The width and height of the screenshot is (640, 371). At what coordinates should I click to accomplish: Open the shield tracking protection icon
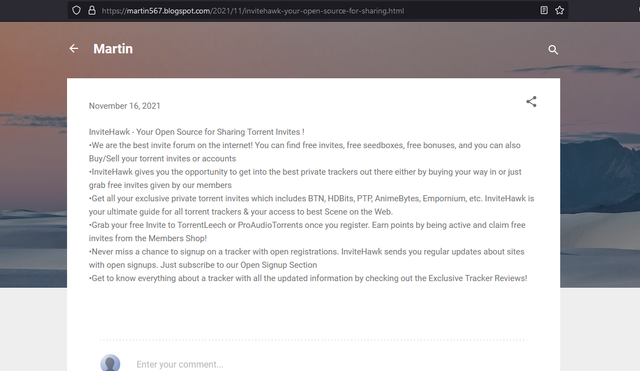[x=76, y=11]
